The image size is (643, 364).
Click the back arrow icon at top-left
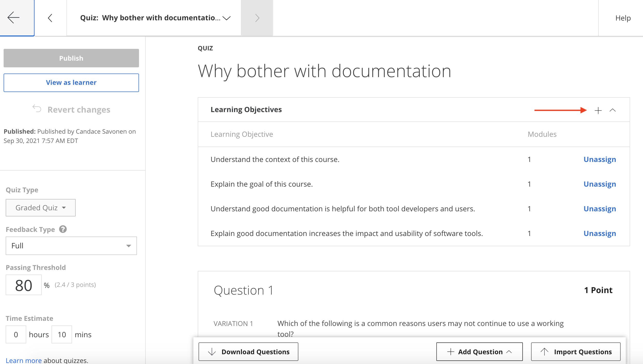coord(13,18)
